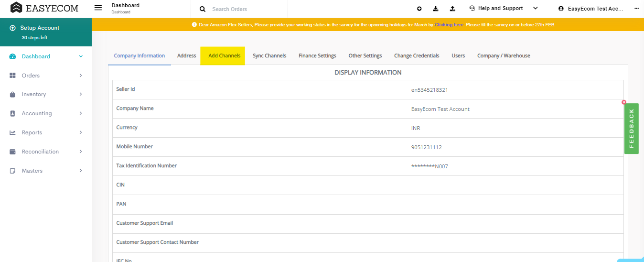Click the upload icon in header
The image size is (644, 262).
coord(452,9)
